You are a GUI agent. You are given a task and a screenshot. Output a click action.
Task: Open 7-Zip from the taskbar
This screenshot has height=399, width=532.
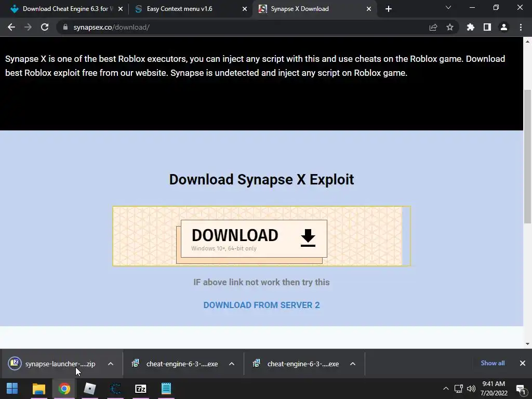140,389
